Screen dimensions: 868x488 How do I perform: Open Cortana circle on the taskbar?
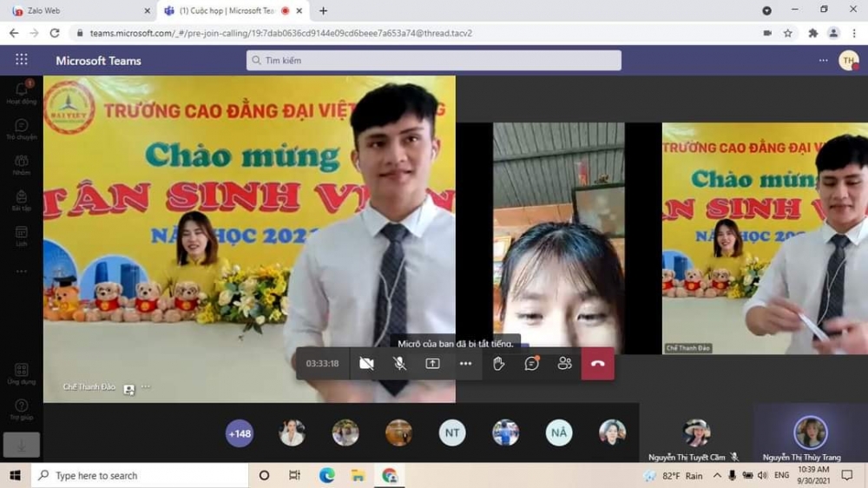264,475
